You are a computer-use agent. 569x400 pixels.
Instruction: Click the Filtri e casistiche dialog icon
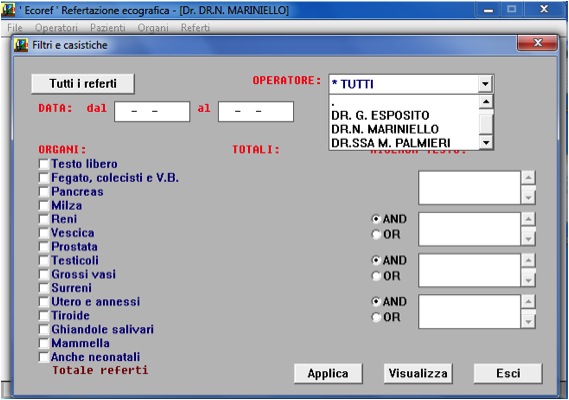point(21,45)
